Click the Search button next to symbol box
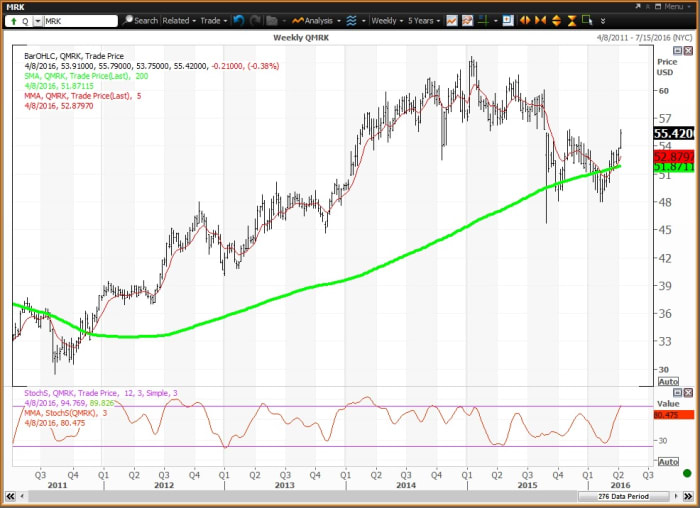The width and height of the screenshot is (700, 508). [x=140, y=20]
